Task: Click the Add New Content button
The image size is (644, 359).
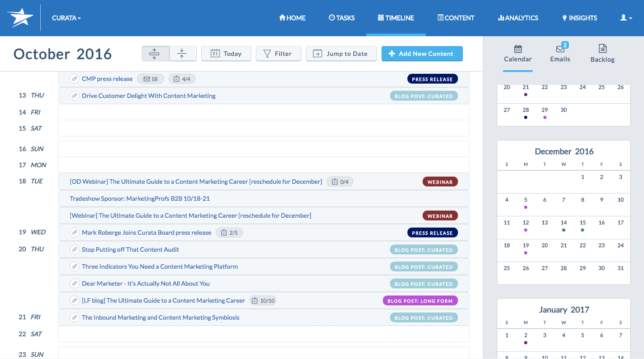Action: [x=422, y=54]
